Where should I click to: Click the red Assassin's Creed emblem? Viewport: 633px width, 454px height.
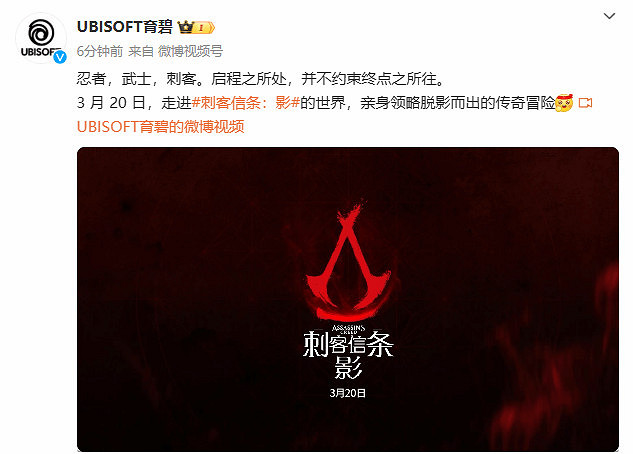tap(348, 262)
